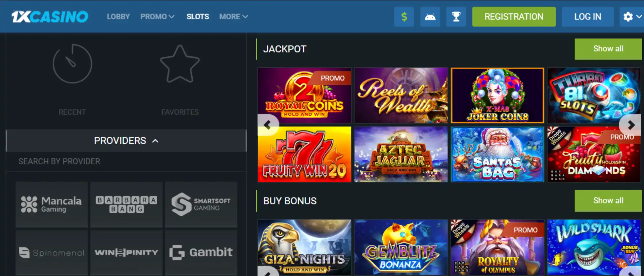The image size is (644, 276).
Task: Click Show all for Jackpot games
Action: tap(608, 49)
